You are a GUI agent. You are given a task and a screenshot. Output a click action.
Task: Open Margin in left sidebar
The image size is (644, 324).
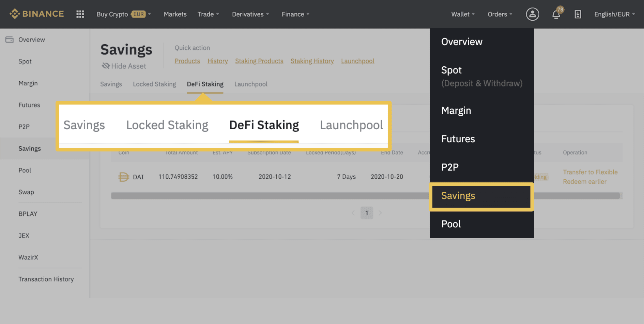click(28, 83)
